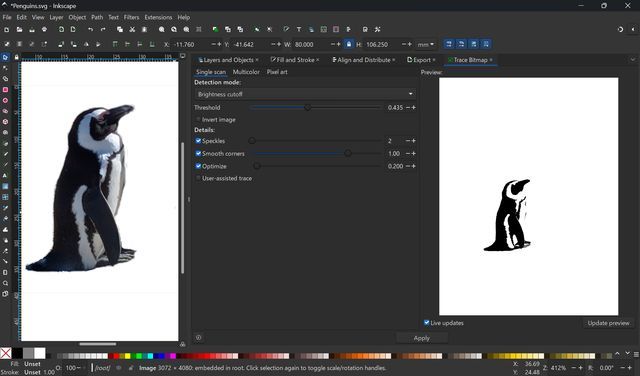Image resolution: width=640 pixels, height=376 pixels.
Task: Switch to Pixel art tab
Action: pos(277,72)
